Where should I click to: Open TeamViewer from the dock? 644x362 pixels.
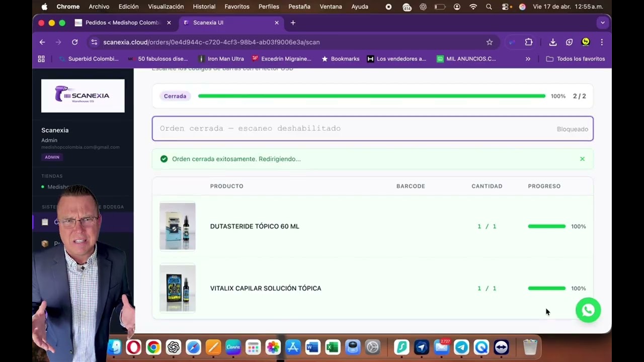click(501, 347)
